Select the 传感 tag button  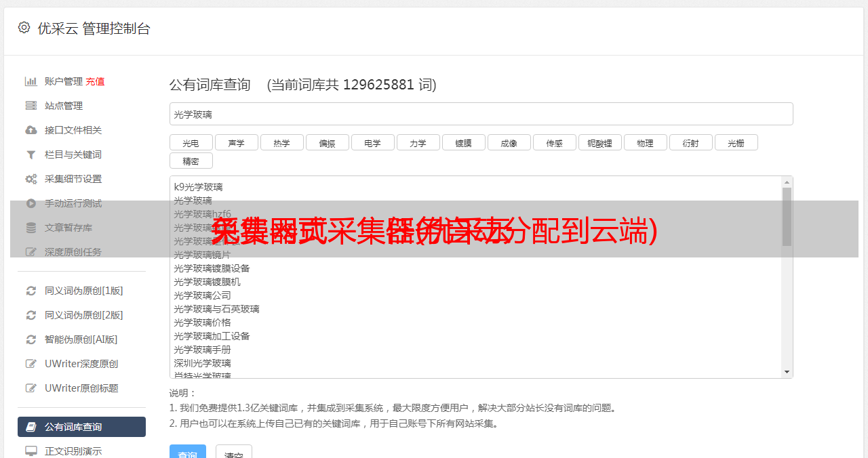tap(554, 143)
